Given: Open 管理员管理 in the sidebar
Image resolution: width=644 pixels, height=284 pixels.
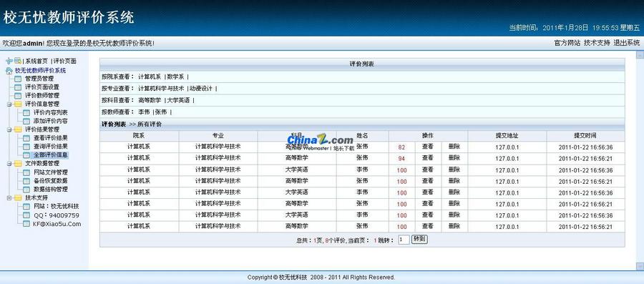Looking at the screenshot, I should click(x=39, y=79).
